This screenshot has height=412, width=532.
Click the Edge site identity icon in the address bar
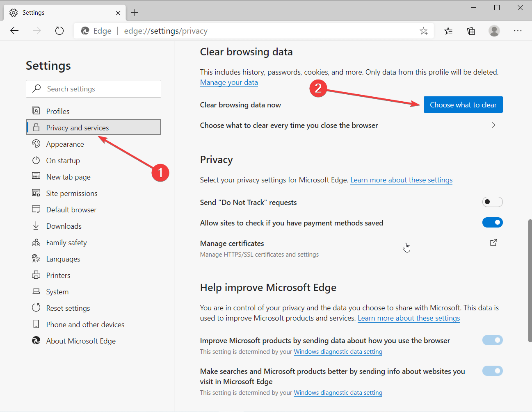click(x=85, y=31)
